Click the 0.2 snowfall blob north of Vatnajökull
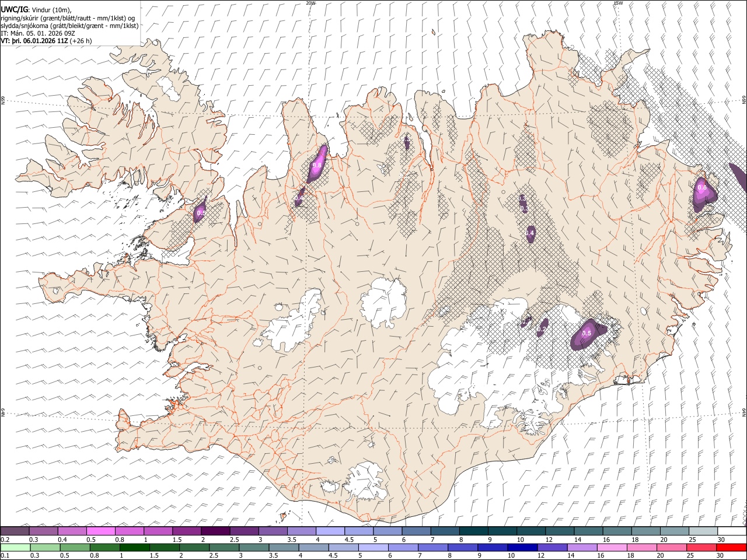 pos(542,328)
